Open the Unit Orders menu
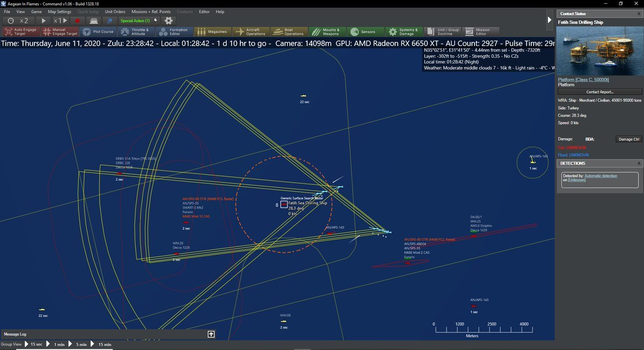This screenshot has width=644, height=350. tap(115, 11)
